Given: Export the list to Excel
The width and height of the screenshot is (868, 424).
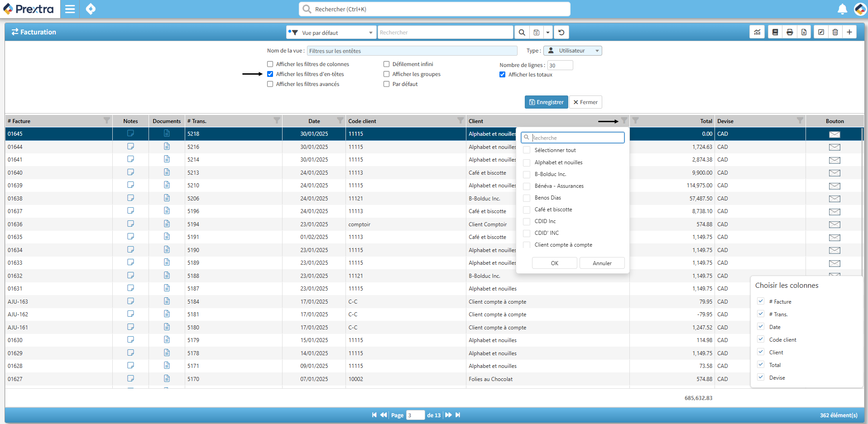Looking at the screenshot, I should pyautogui.click(x=804, y=32).
